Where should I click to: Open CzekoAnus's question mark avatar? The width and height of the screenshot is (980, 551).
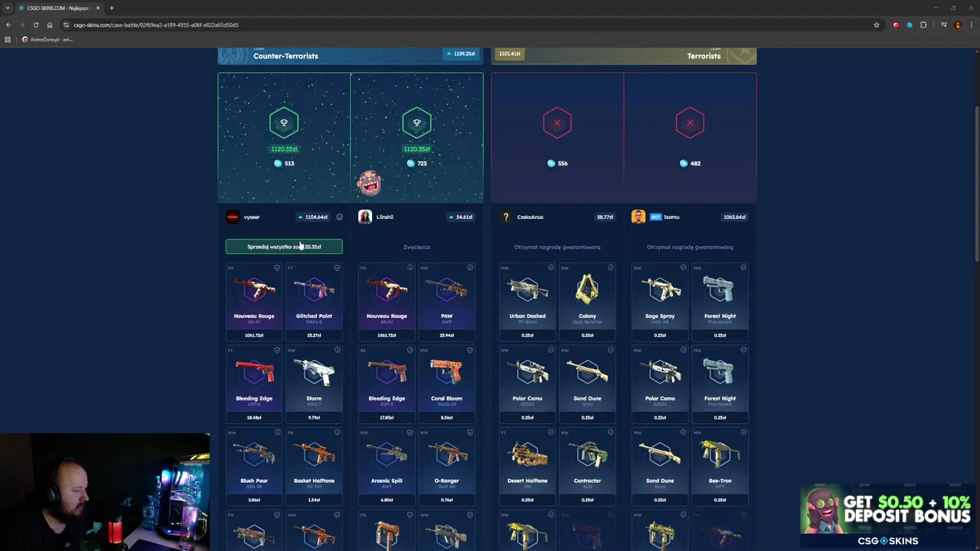tap(505, 217)
